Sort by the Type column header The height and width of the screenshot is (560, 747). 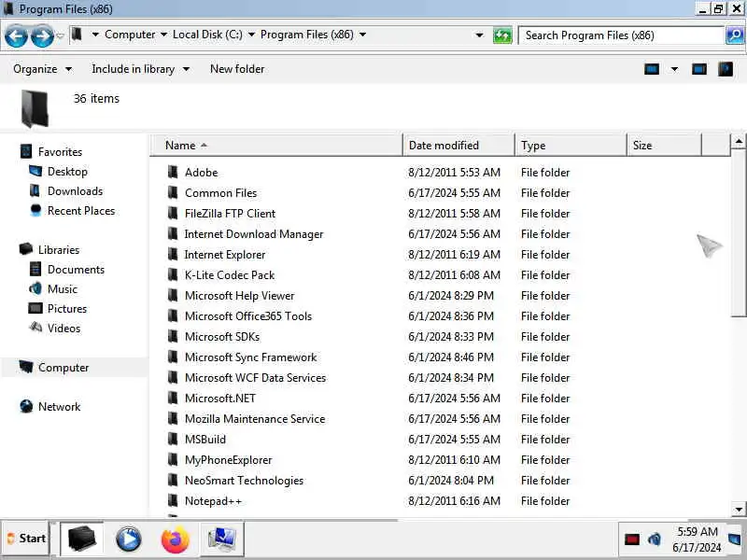(571, 146)
